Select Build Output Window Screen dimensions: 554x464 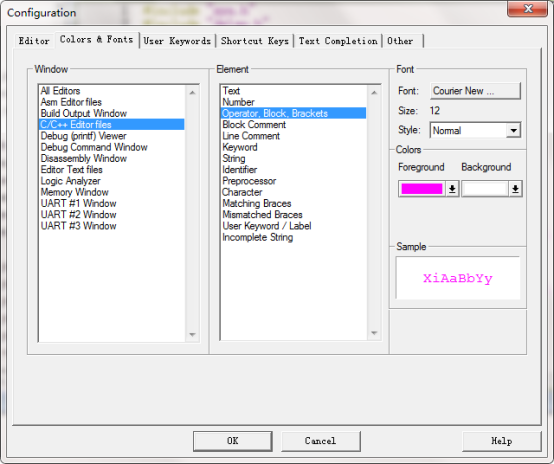(x=111, y=113)
